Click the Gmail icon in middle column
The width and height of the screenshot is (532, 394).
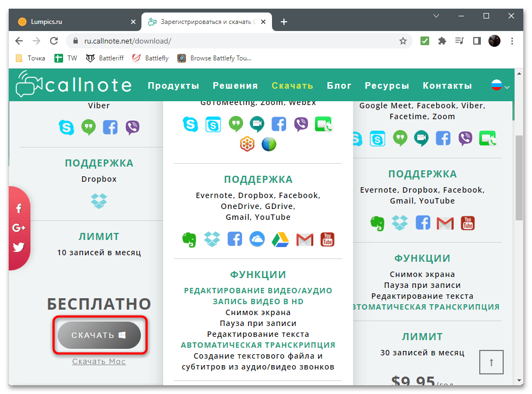[305, 239]
